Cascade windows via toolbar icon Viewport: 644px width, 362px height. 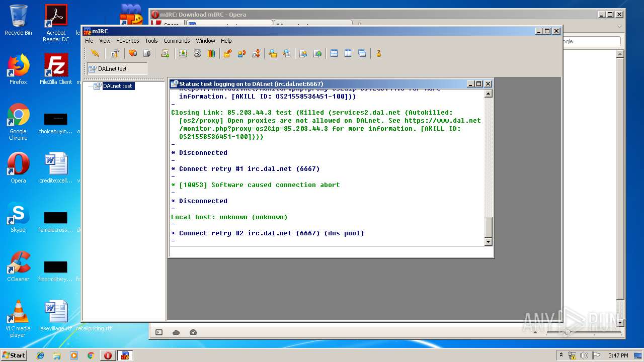[x=362, y=53]
